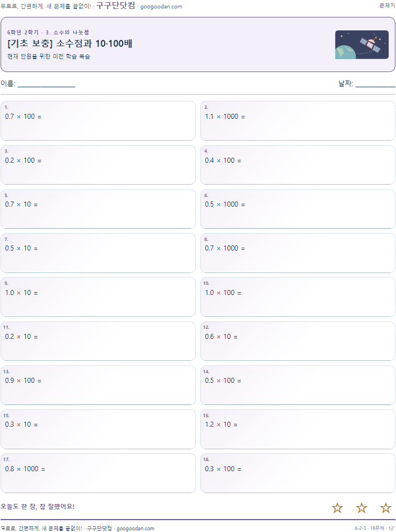Screen dimensions: 396x532
Task: Open the googoodan.com link in the header
Action: point(161,6)
